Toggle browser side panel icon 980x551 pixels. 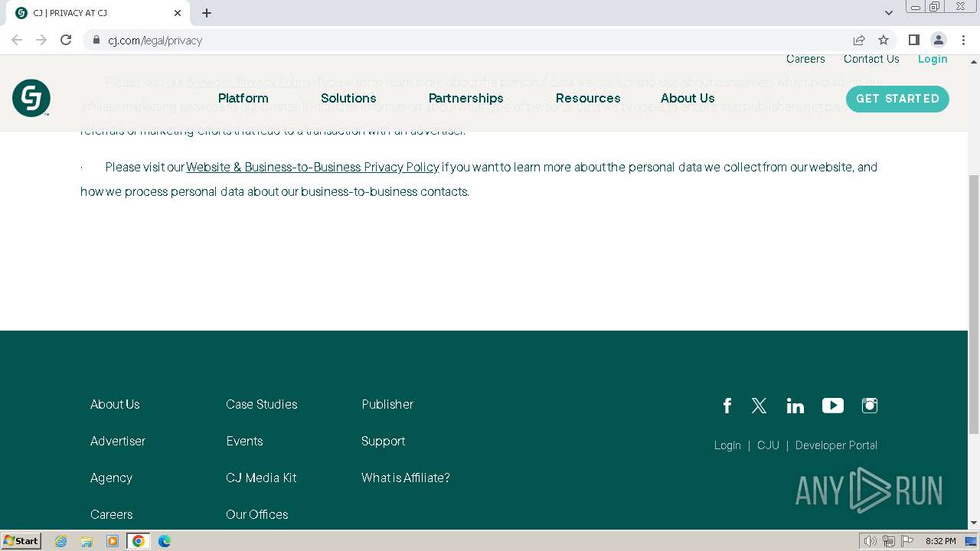tap(913, 40)
